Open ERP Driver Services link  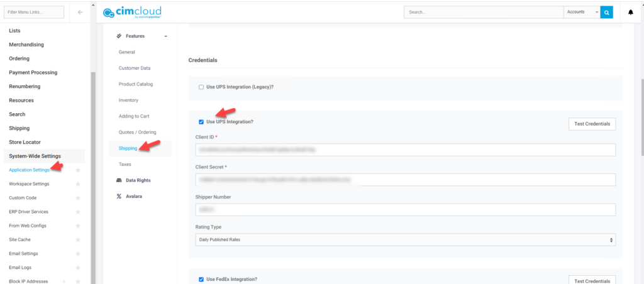pyautogui.click(x=29, y=212)
